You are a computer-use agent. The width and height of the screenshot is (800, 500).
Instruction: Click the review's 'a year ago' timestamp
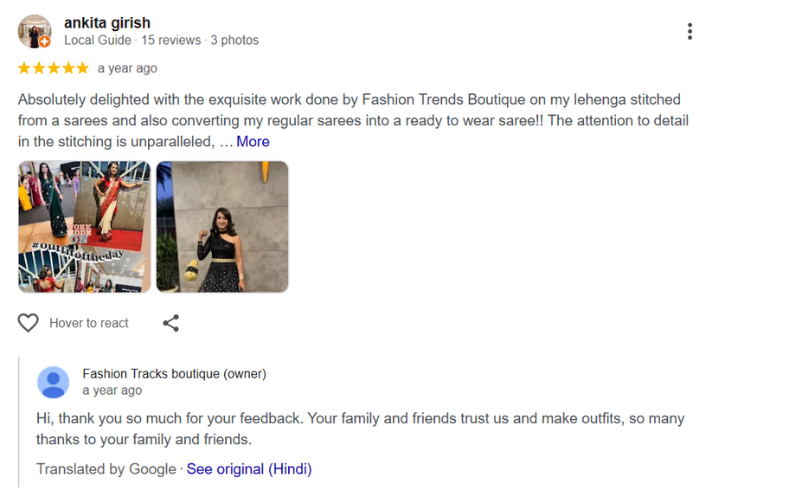(127, 68)
